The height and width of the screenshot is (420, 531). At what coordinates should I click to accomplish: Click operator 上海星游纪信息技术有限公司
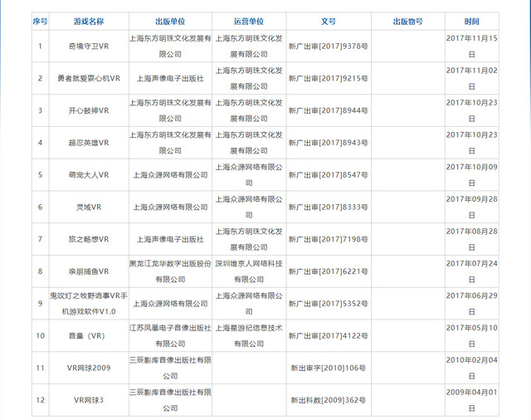pos(249,335)
